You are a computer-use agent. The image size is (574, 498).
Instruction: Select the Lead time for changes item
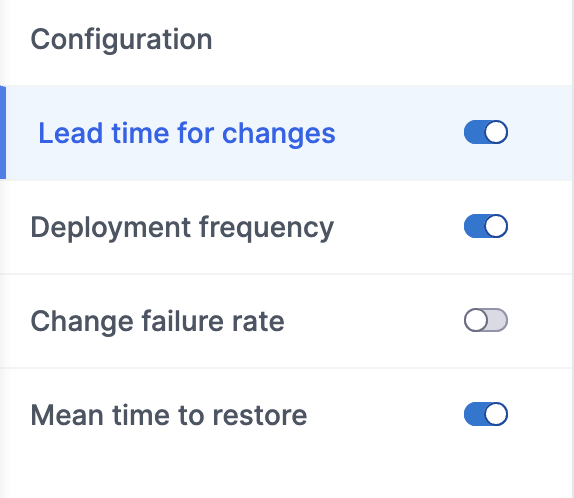click(187, 133)
